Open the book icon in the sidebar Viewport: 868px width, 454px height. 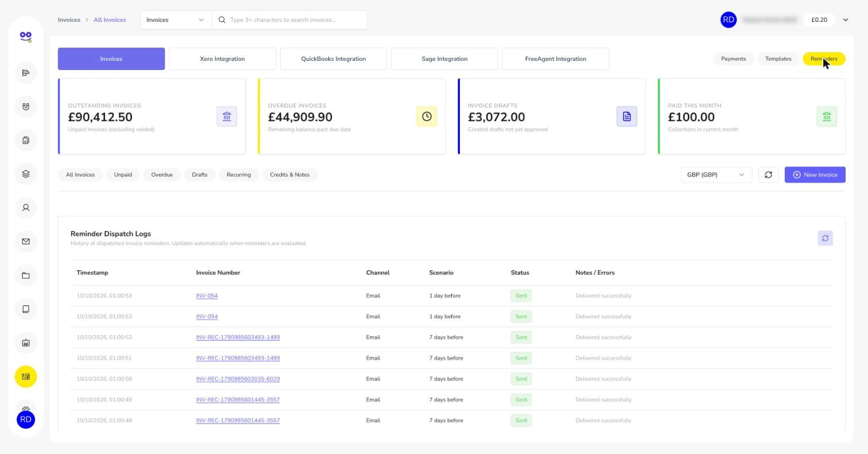coord(25,309)
